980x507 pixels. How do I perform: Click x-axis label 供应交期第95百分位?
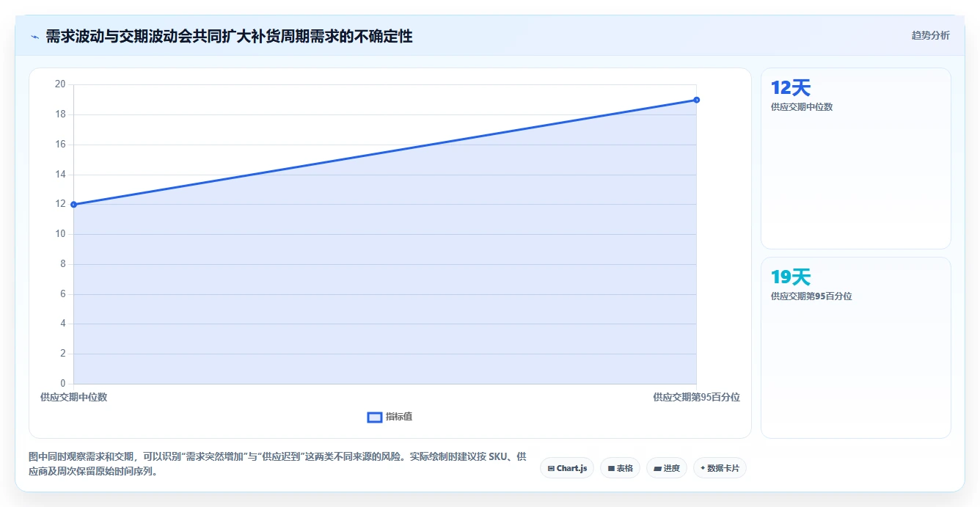click(696, 397)
